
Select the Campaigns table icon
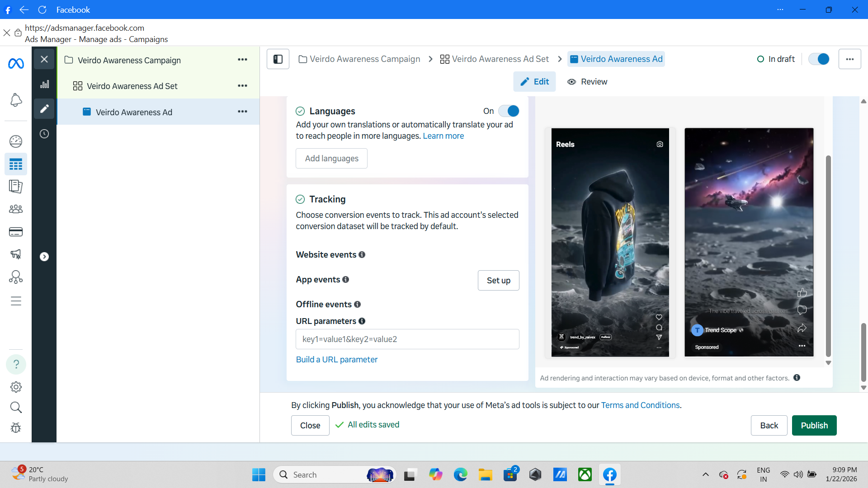(16, 164)
